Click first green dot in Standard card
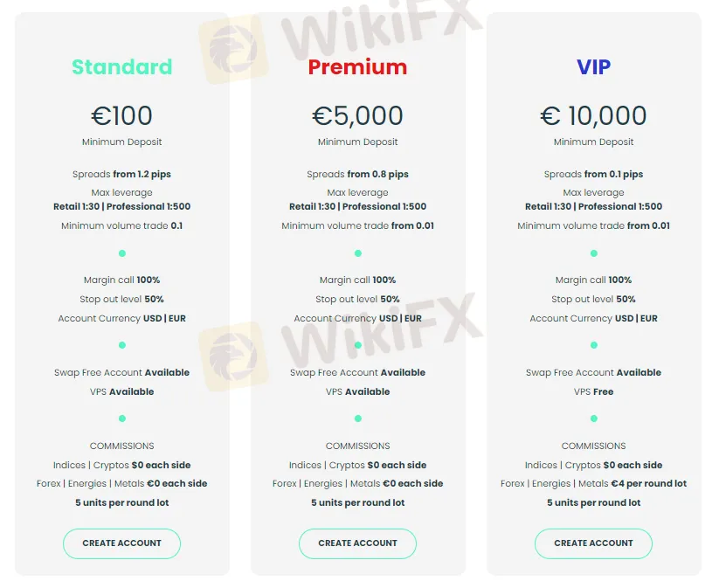This screenshot has height=588, width=712. (122, 253)
